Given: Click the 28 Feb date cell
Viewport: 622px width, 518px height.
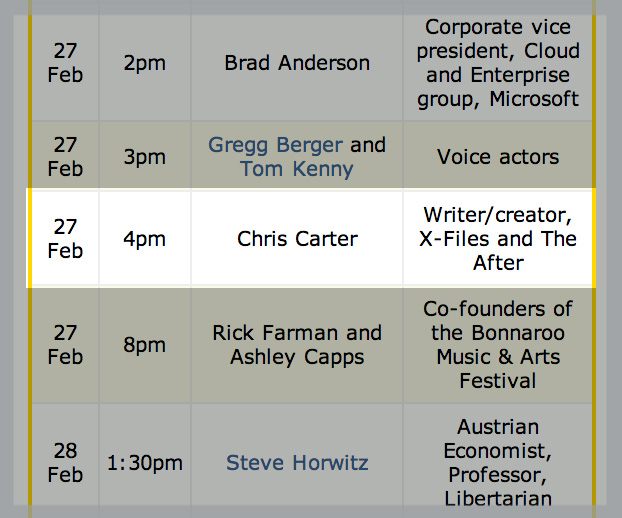Looking at the screenshot, I should (65, 462).
